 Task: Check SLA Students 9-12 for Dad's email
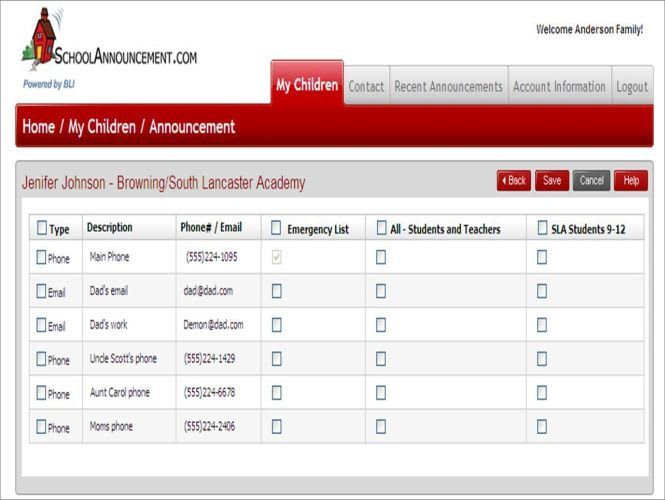point(542,291)
